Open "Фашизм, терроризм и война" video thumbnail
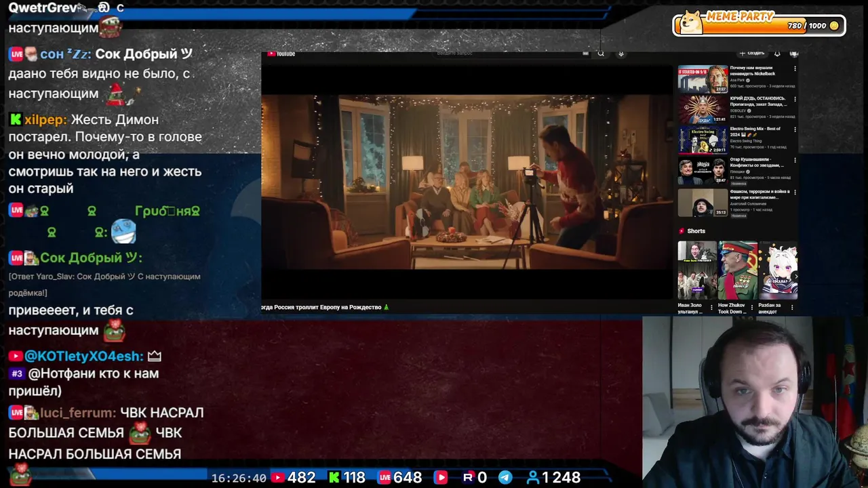This screenshot has width=868, height=488. [703, 202]
